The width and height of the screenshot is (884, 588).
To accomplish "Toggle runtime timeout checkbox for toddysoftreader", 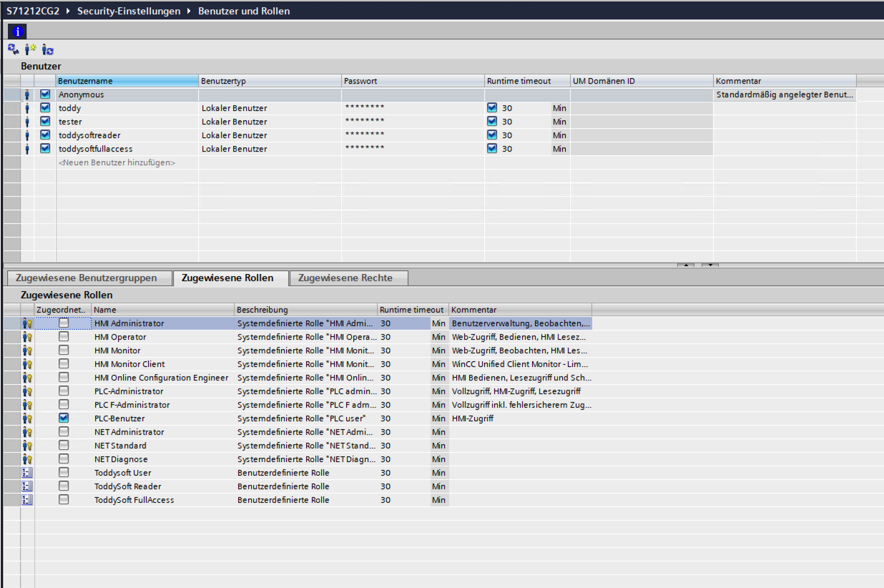I will [x=491, y=135].
